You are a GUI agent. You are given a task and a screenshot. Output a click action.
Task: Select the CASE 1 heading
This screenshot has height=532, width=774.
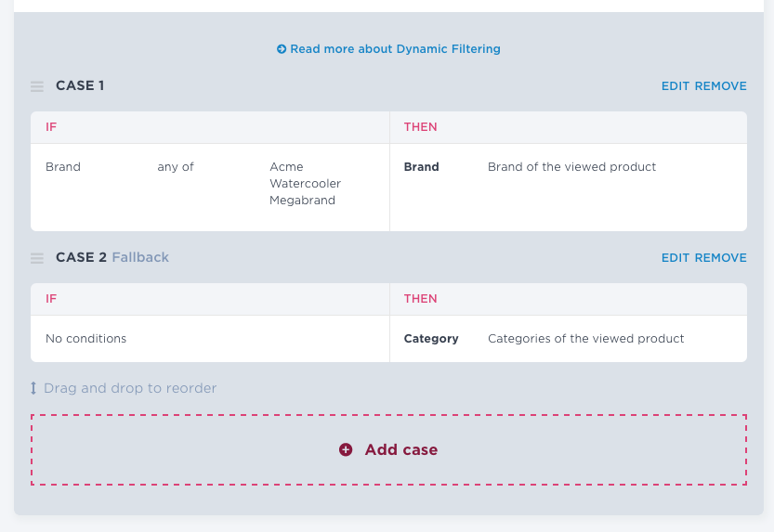click(80, 85)
